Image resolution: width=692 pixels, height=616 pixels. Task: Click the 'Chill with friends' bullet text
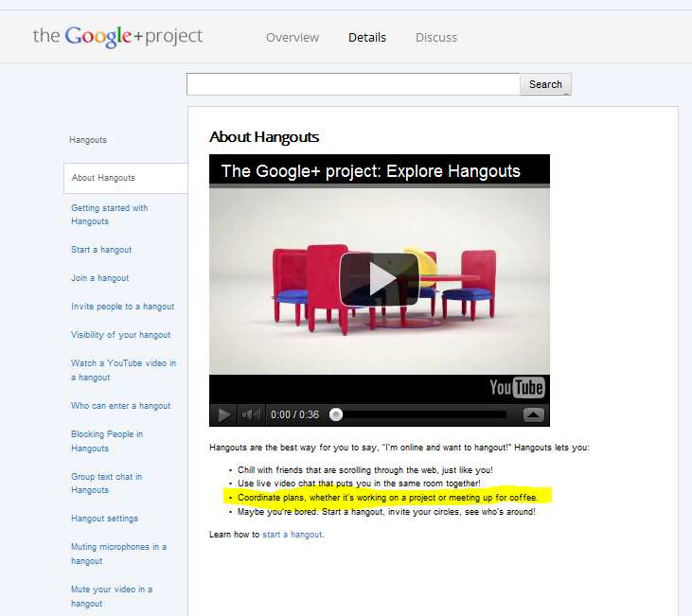point(365,470)
